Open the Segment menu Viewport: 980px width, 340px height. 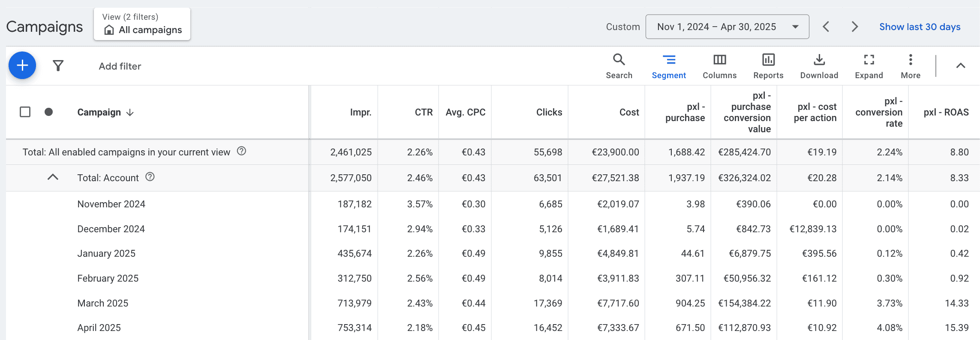pyautogui.click(x=669, y=66)
